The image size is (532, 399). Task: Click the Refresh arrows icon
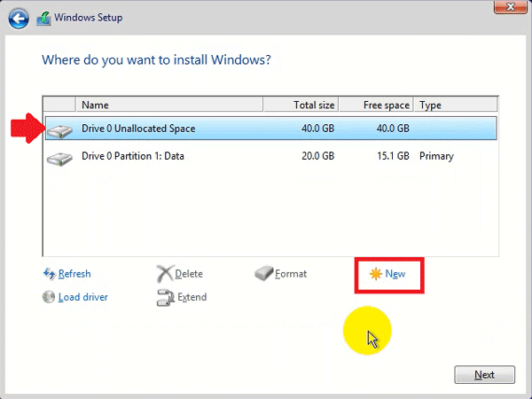49,274
